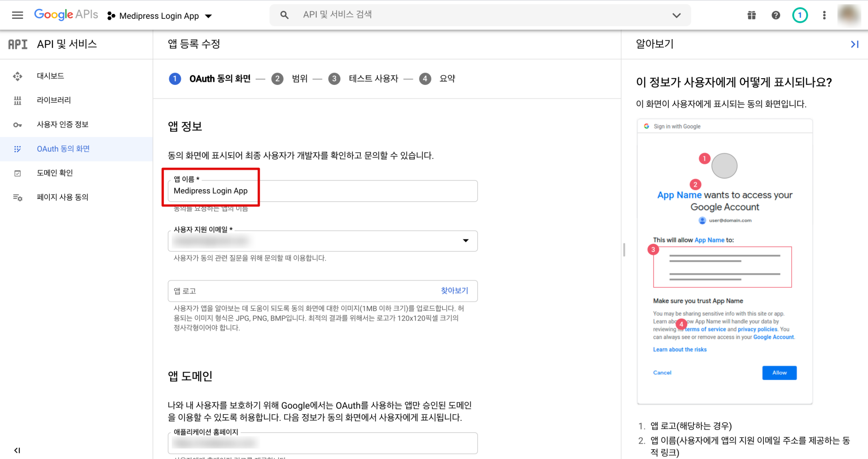
Task: Open the three-dot settings menu
Action: click(824, 15)
